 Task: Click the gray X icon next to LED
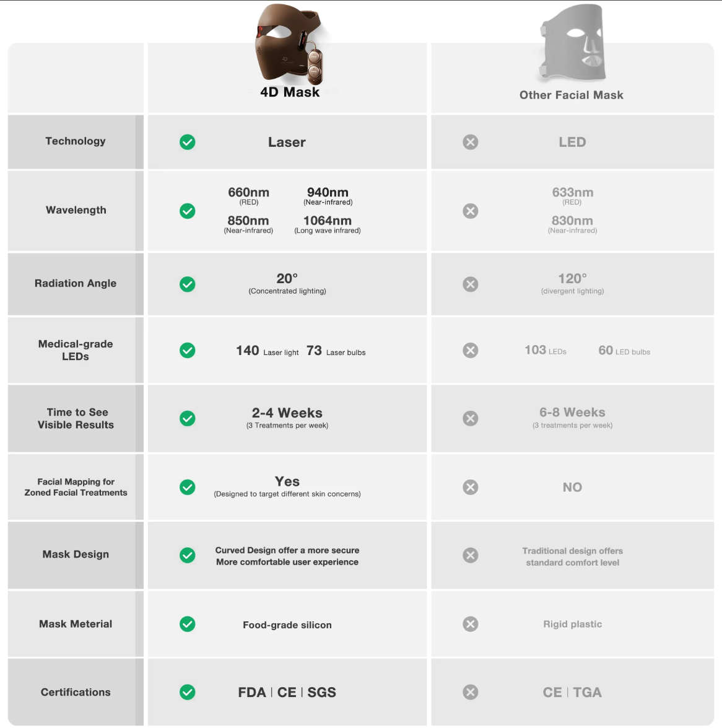pyautogui.click(x=471, y=143)
